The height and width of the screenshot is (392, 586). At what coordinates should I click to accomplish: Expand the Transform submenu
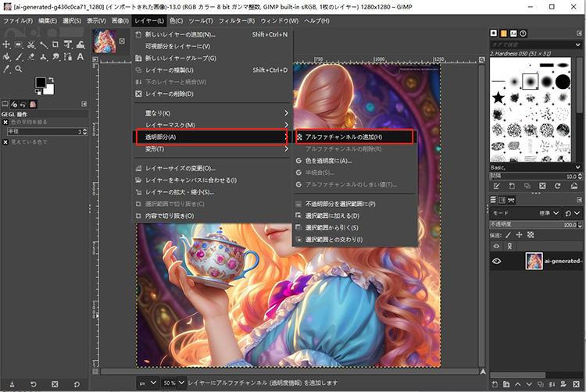coord(286,149)
